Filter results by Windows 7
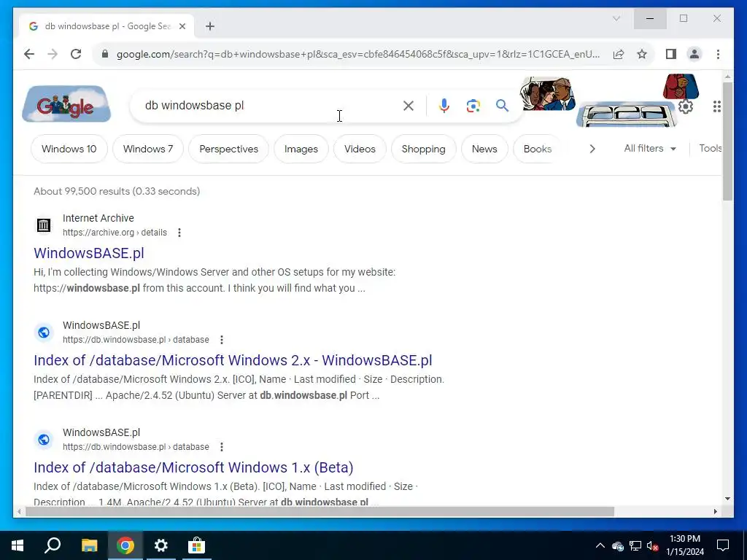 click(x=147, y=149)
